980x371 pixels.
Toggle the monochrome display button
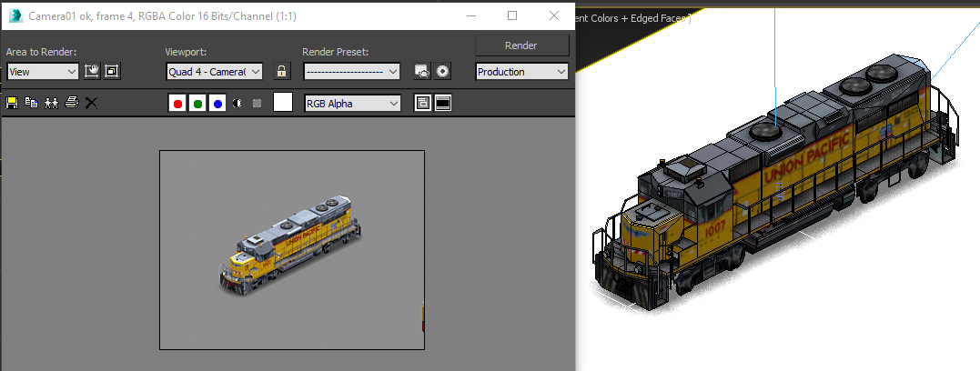pyautogui.click(x=257, y=104)
